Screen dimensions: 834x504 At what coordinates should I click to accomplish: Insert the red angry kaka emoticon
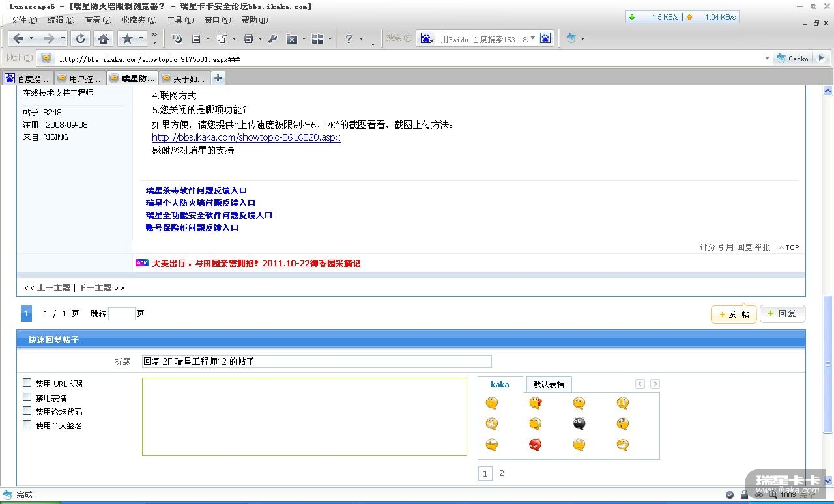point(536,445)
